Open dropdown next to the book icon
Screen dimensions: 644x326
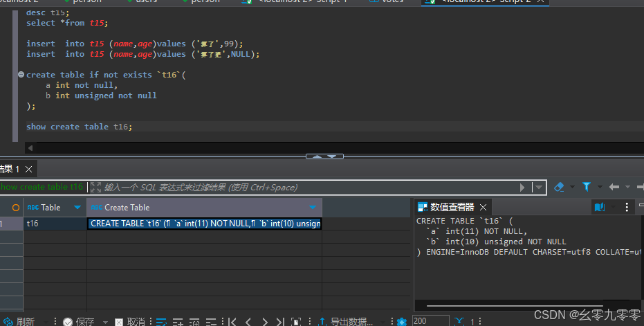613,207
